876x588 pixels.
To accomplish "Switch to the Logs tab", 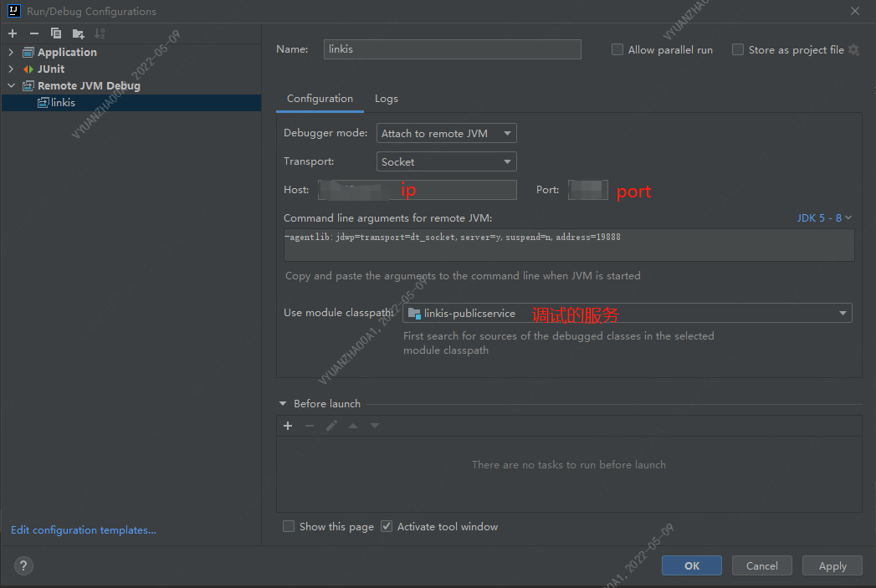I will (x=386, y=98).
